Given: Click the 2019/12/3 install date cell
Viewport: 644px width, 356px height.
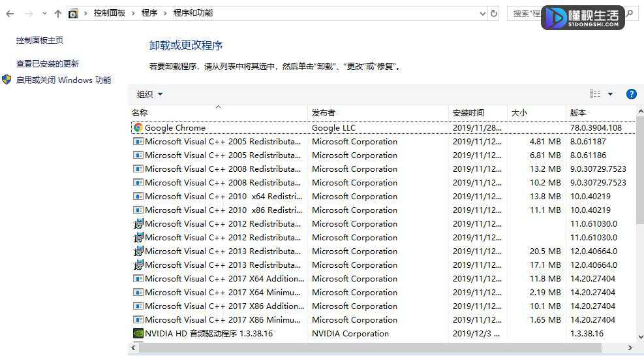Looking at the screenshot, I should click(x=476, y=333).
